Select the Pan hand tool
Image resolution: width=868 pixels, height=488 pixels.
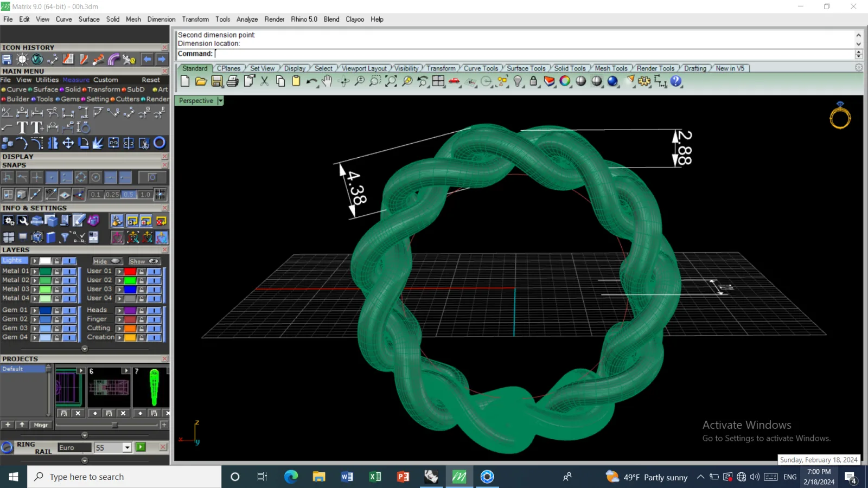click(x=327, y=81)
